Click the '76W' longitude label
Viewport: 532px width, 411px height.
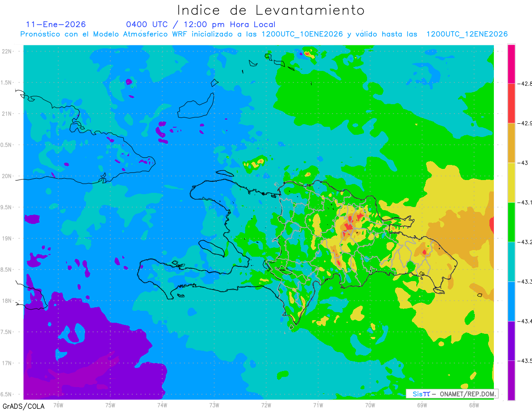tap(58, 405)
